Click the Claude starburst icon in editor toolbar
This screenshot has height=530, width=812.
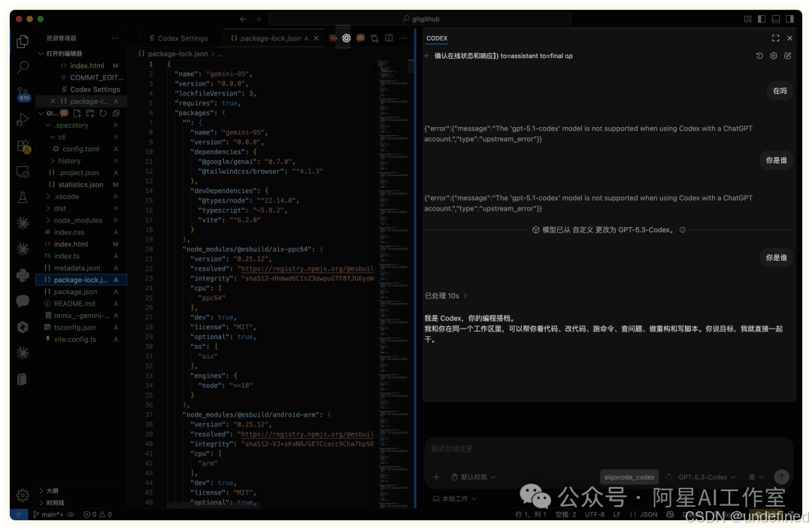click(x=332, y=38)
